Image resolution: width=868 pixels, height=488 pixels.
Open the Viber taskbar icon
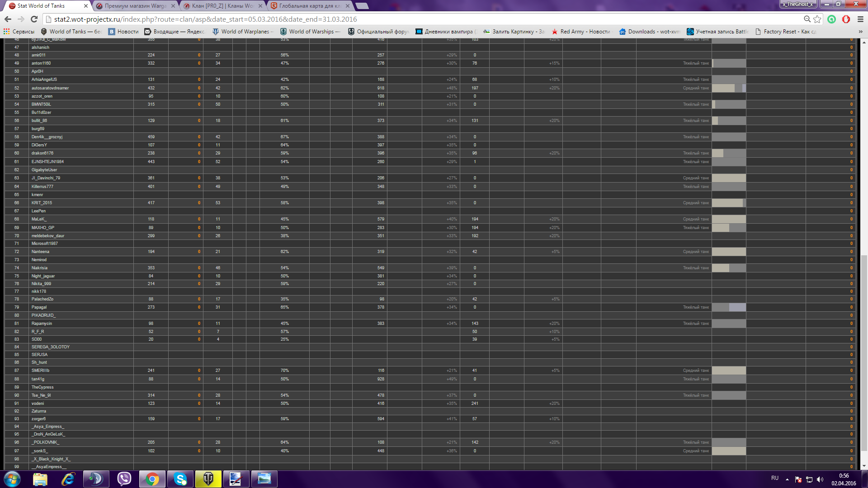124,479
